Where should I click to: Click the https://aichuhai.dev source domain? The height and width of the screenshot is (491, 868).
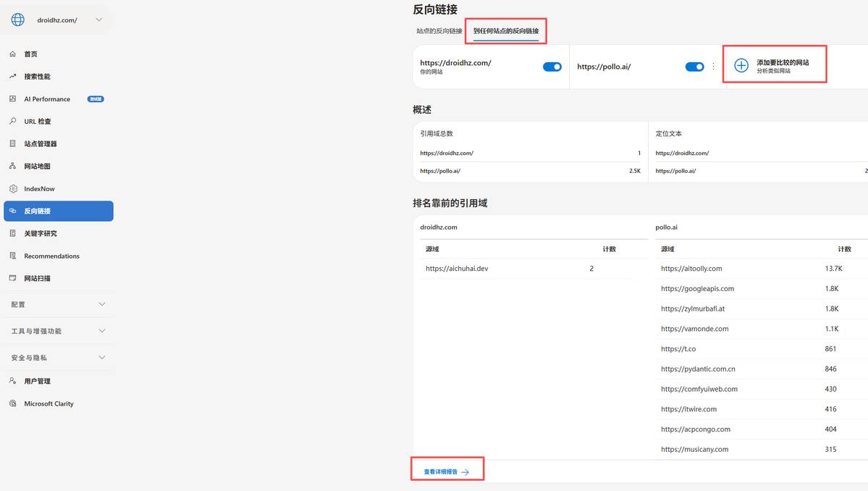(x=457, y=269)
